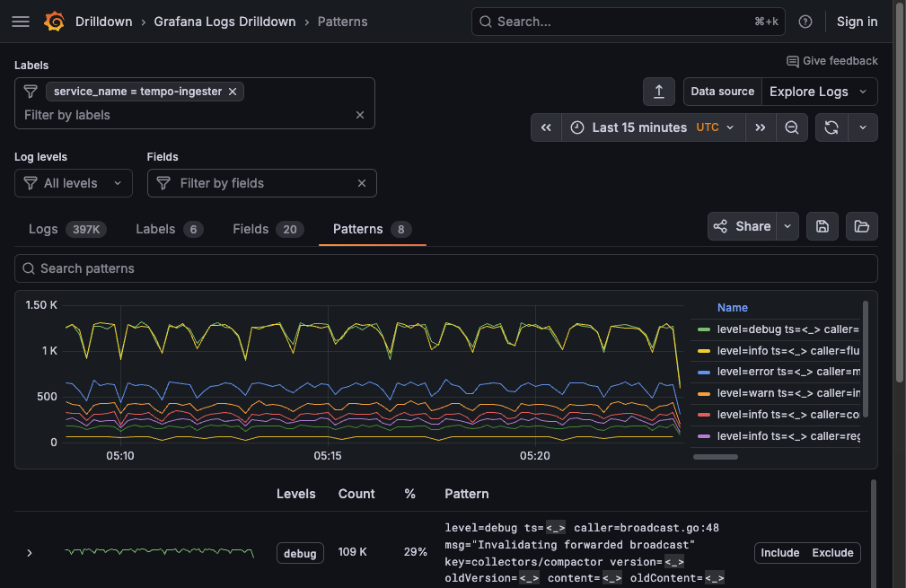Click the Grafana logo in the breadcrumb
Image resolution: width=906 pixels, height=588 pixels.
[54, 22]
